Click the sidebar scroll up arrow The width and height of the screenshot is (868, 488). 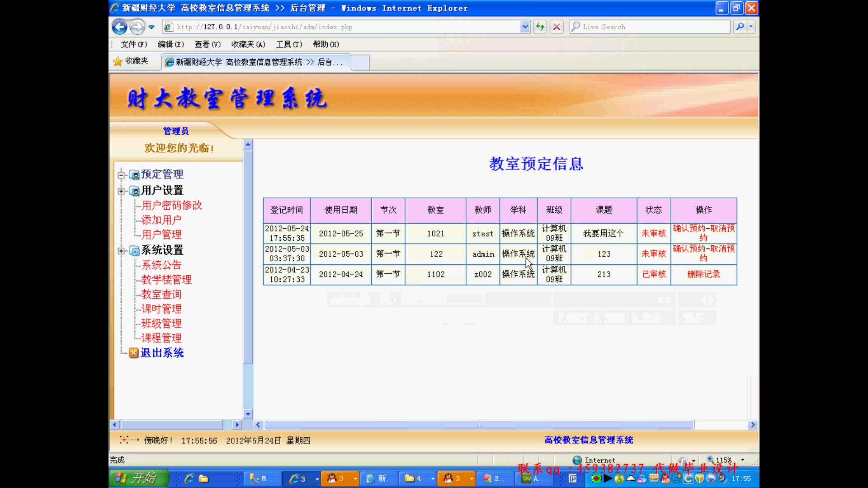(x=248, y=145)
